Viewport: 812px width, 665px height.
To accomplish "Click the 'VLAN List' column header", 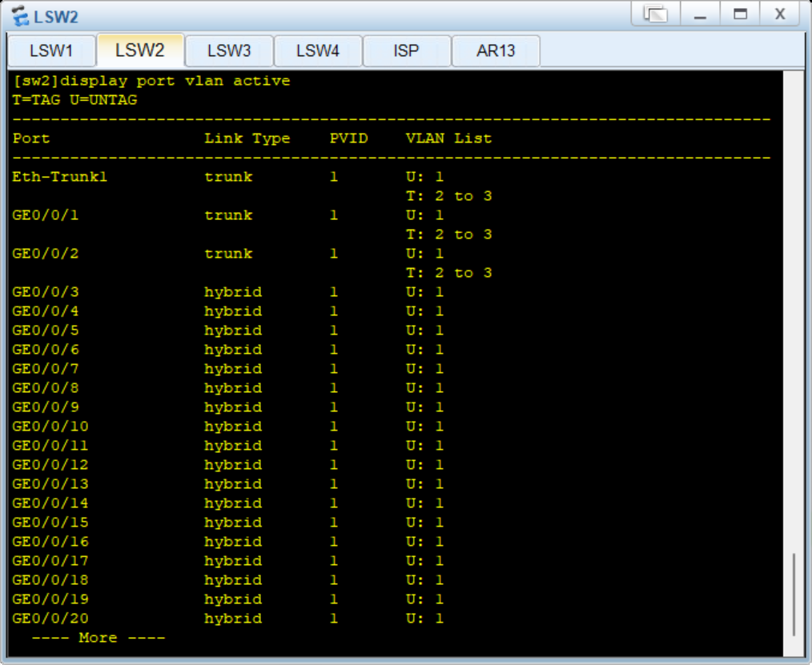I will coord(448,138).
